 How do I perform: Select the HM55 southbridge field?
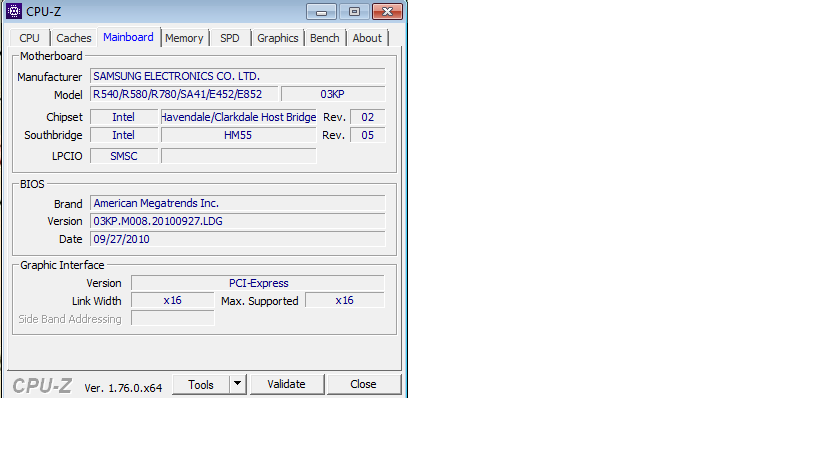coord(239,135)
